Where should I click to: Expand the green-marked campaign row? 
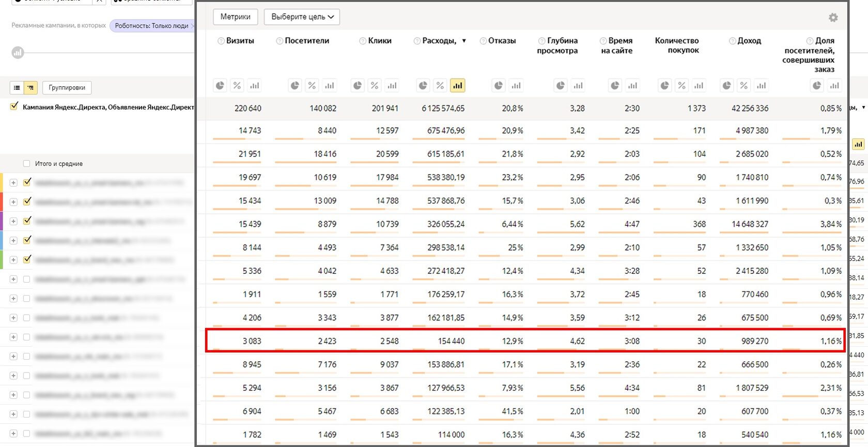point(13,260)
